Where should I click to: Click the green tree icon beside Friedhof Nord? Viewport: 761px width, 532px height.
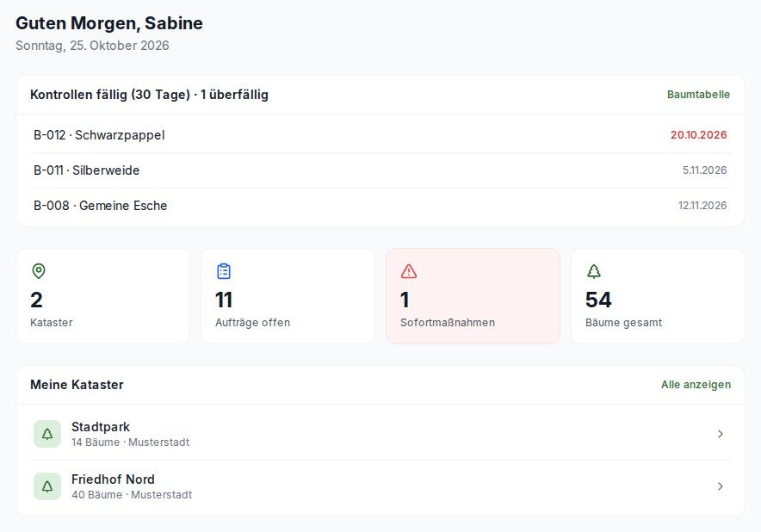tap(47, 486)
